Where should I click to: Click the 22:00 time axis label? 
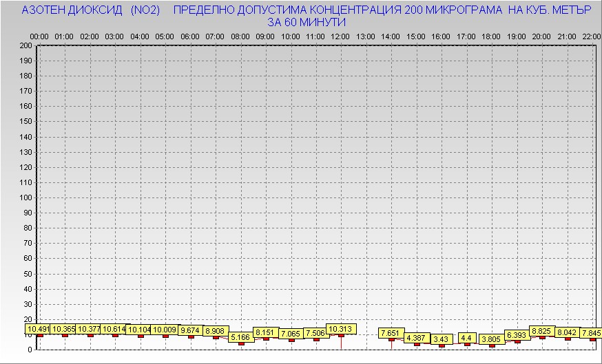[591, 36]
